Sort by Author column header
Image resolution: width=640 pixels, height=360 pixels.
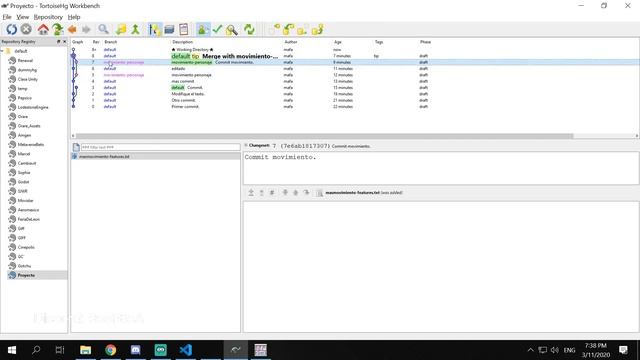coord(291,42)
